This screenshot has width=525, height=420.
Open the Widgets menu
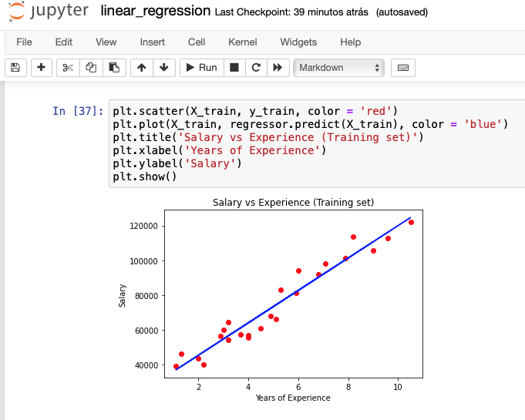point(298,42)
